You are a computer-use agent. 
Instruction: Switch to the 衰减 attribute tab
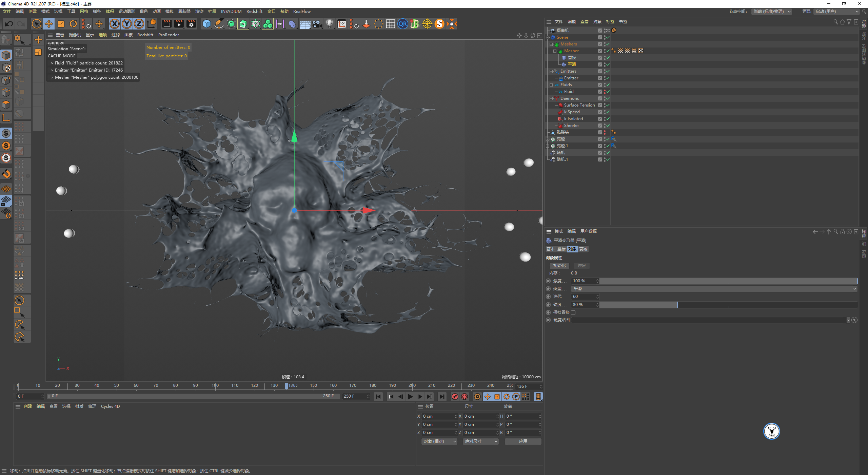coord(583,249)
